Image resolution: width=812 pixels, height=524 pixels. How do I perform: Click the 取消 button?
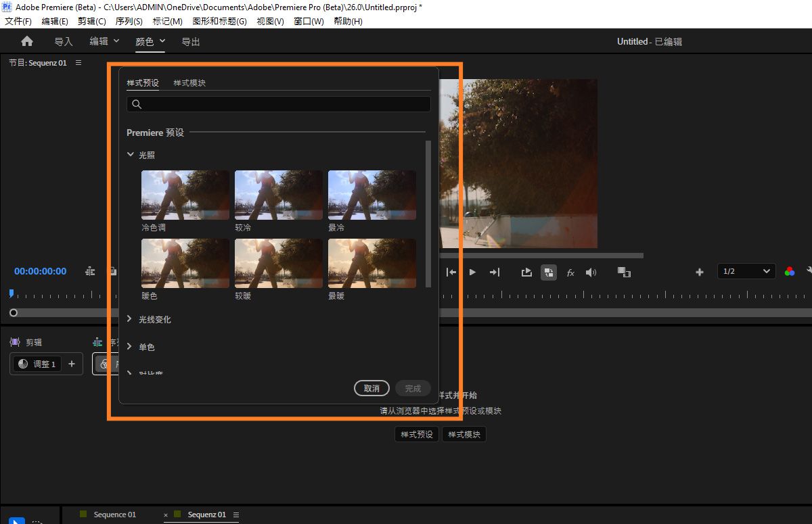click(371, 388)
